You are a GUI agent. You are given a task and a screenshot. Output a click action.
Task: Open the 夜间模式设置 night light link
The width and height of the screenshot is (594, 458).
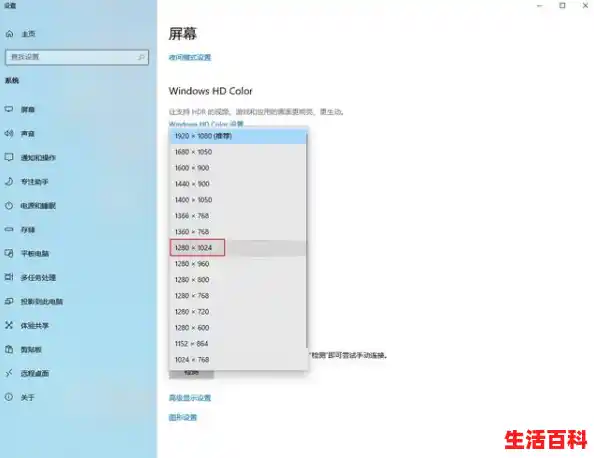[x=190, y=57]
